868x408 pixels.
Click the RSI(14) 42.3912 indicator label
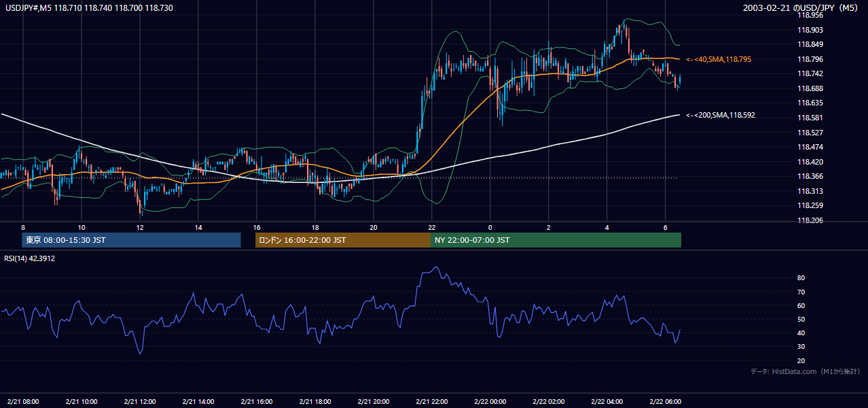click(x=30, y=258)
